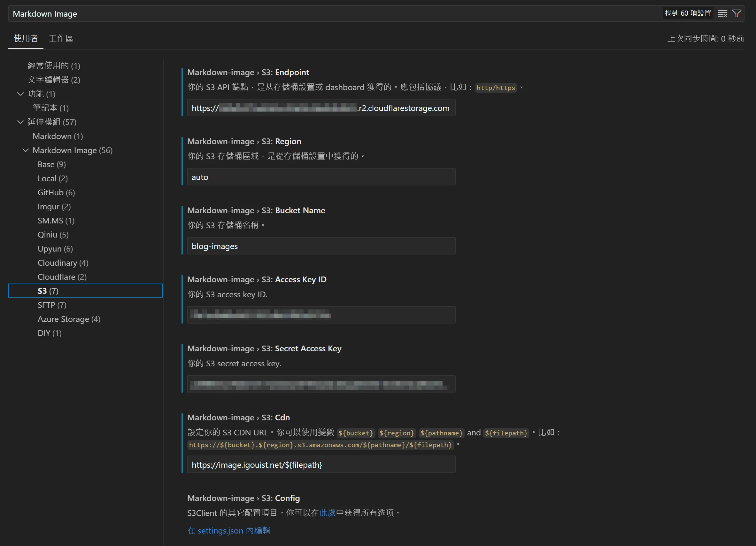Collapse the 延伸模組 (57) tree group
The height and width of the screenshot is (546, 756).
click(x=20, y=122)
